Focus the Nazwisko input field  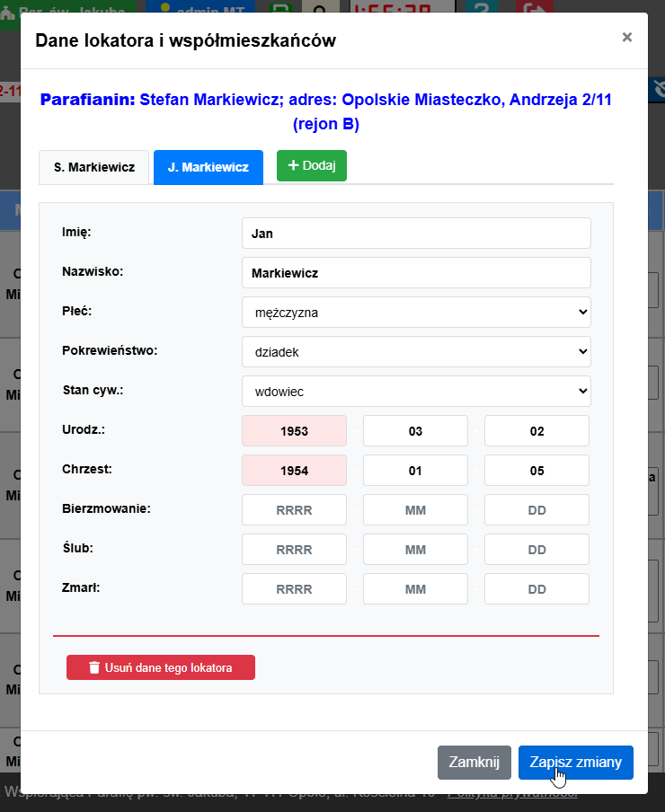coord(416,273)
